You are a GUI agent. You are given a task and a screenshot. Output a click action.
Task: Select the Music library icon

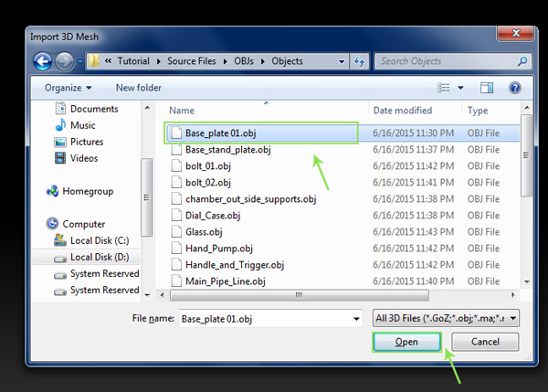pos(60,125)
